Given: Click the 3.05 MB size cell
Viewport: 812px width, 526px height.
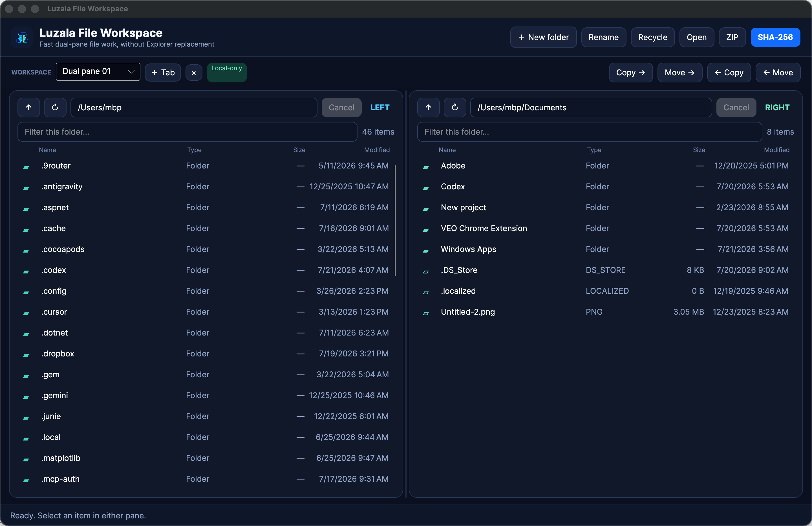Looking at the screenshot, I should click(689, 312).
